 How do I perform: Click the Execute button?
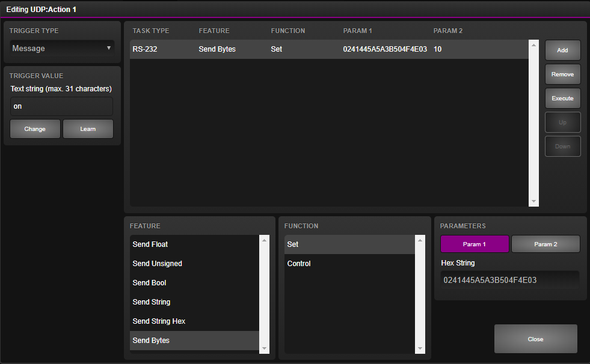click(x=562, y=99)
